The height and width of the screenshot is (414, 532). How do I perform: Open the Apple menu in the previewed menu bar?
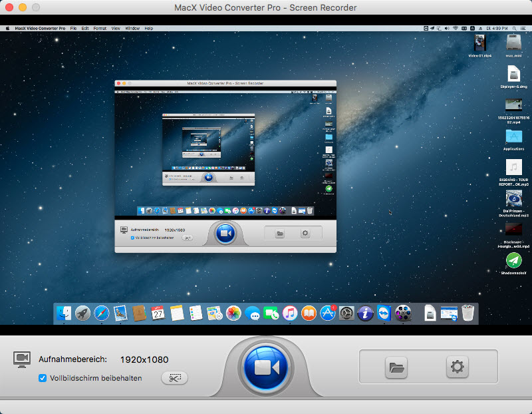pos(7,29)
